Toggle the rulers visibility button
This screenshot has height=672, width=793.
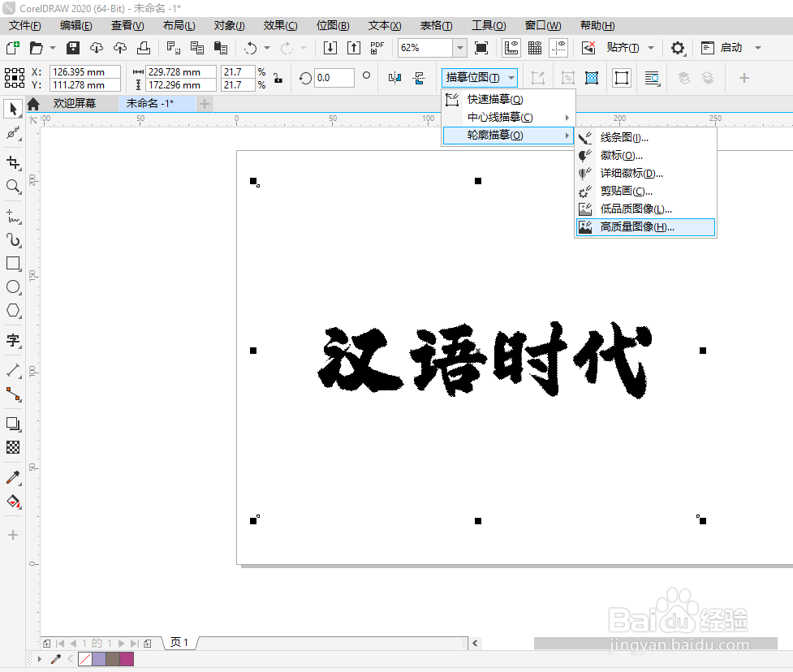pyautogui.click(x=511, y=49)
